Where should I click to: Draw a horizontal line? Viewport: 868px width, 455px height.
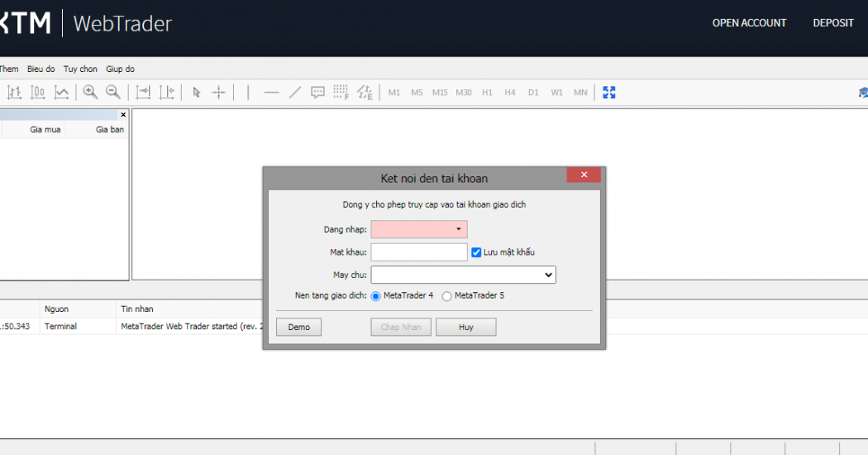tap(271, 93)
